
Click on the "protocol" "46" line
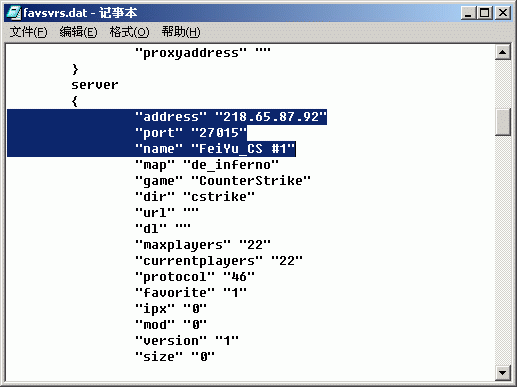point(195,277)
